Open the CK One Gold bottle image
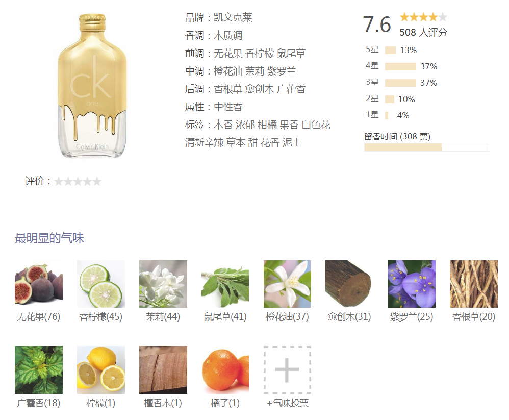The height and width of the screenshot is (420, 509). click(92, 86)
